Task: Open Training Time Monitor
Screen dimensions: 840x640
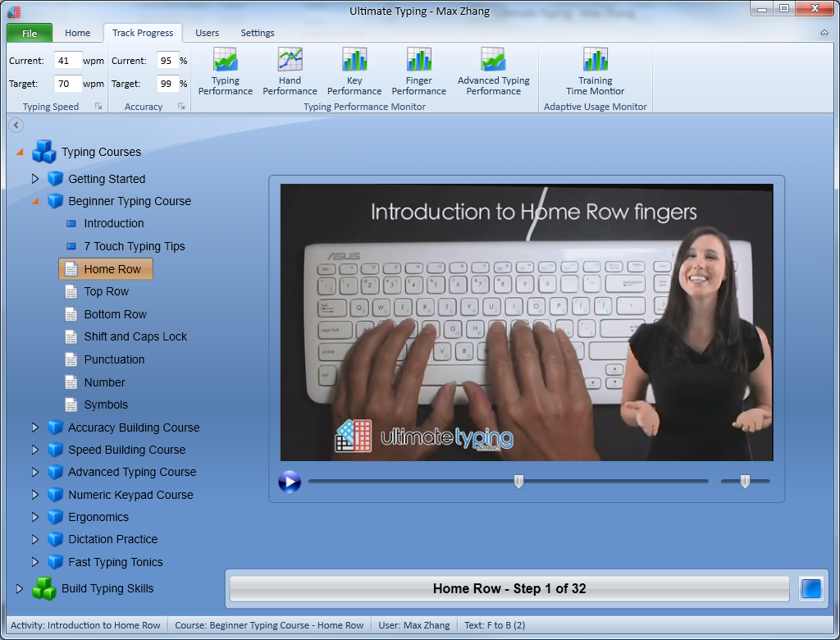Action: pos(596,72)
